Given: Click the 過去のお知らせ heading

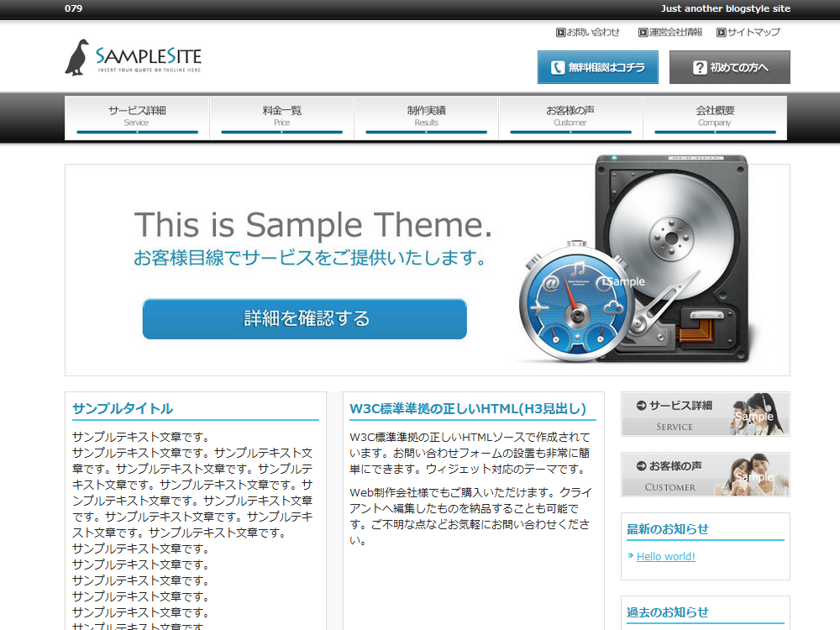Looking at the screenshot, I should tap(668, 612).
